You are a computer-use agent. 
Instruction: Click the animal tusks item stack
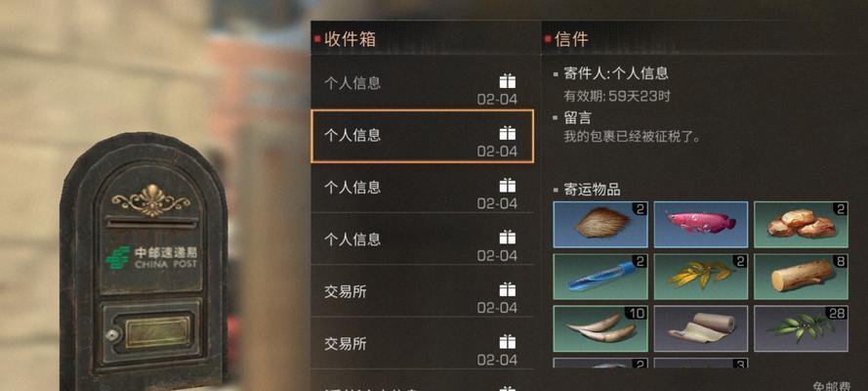pyautogui.click(x=600, y=329)
